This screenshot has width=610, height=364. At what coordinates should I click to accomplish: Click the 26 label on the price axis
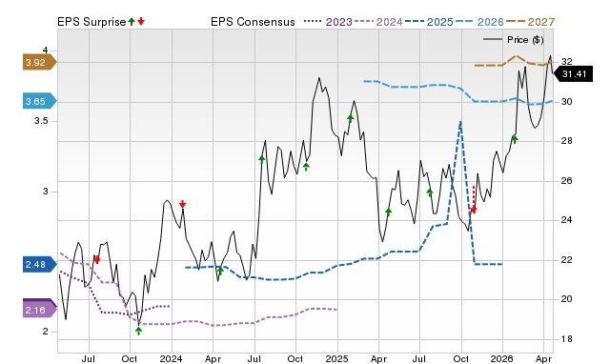point(567,180)
